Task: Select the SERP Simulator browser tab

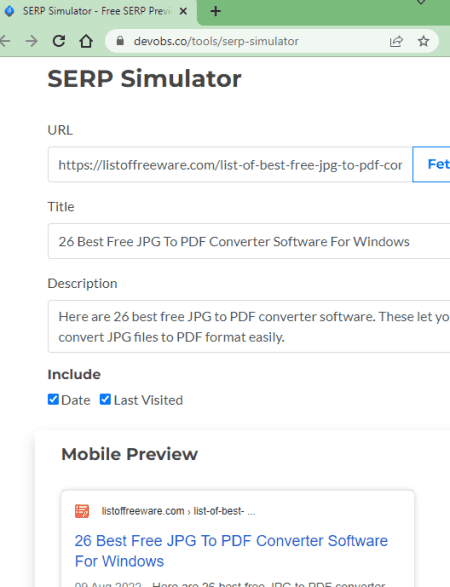Action: 97,11
